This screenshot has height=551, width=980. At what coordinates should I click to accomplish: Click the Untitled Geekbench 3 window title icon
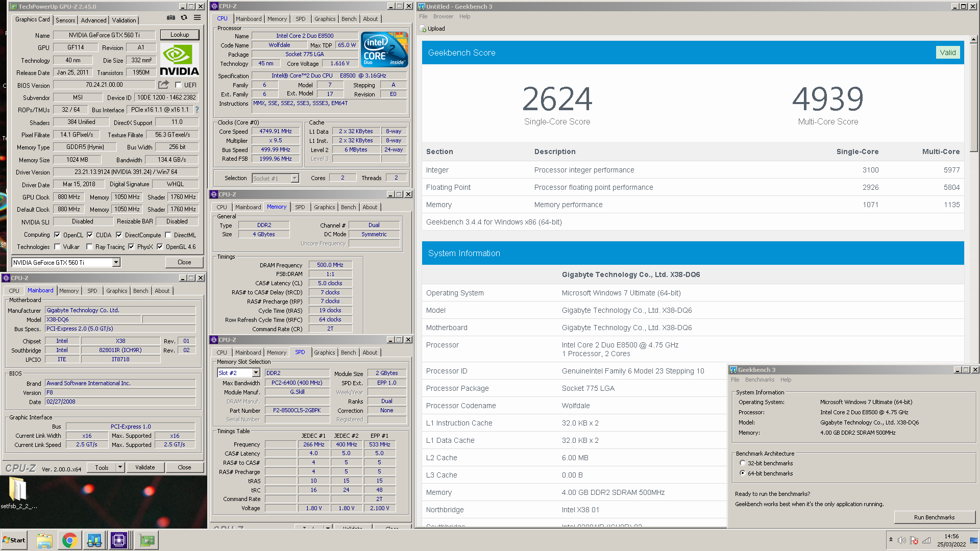point(422,7)
